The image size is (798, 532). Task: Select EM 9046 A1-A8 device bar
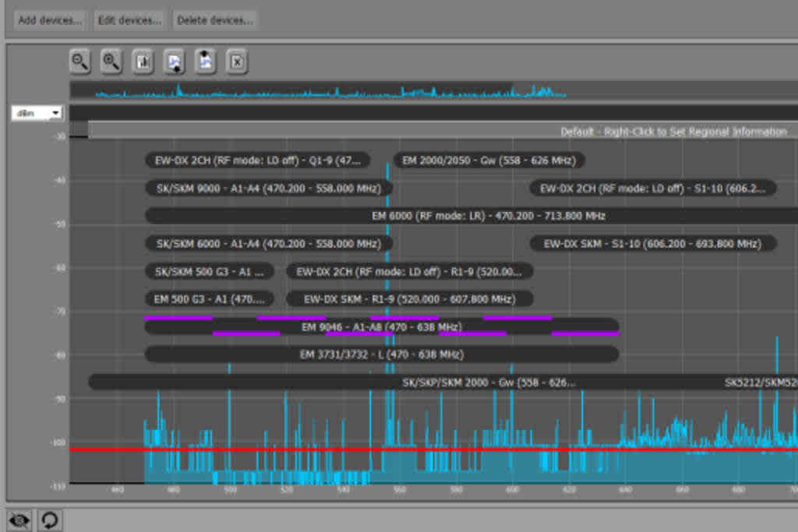click(x=382, y=326)
